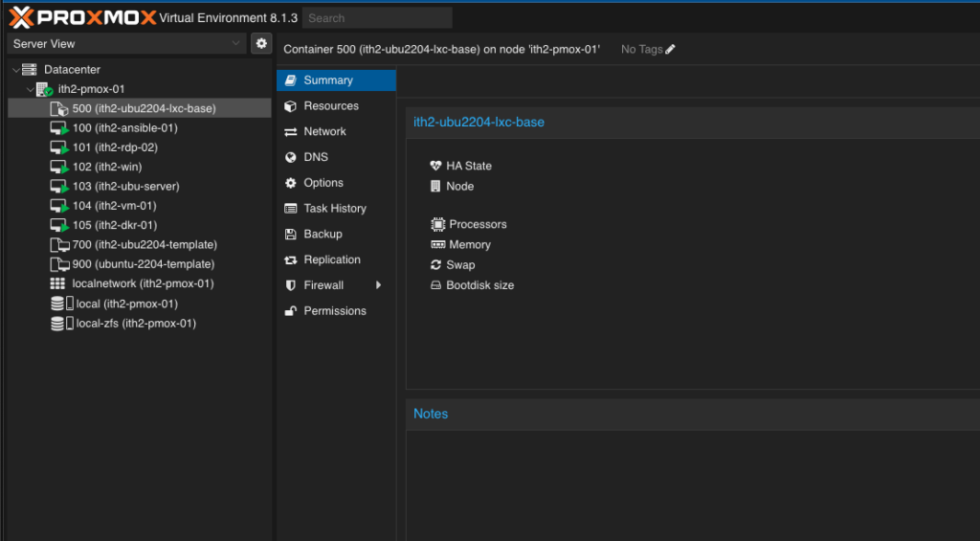Image resolution: width=980 pixels, height=541 pixels.
Task: Click the Notes panel header
Action: point(693,414)
